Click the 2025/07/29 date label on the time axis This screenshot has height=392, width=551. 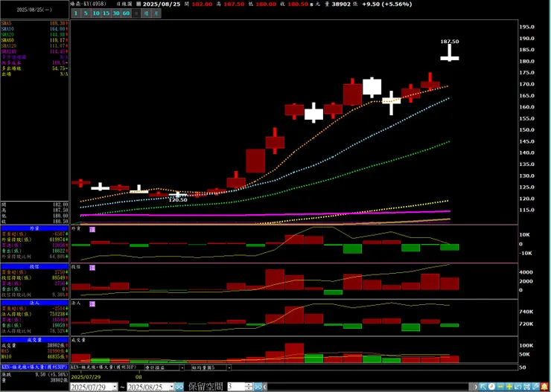86,377
